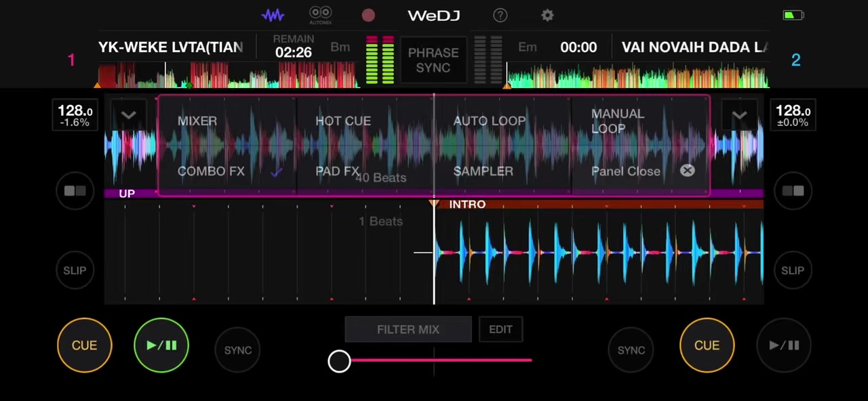Open the help question mark icon

pos(500,15)
